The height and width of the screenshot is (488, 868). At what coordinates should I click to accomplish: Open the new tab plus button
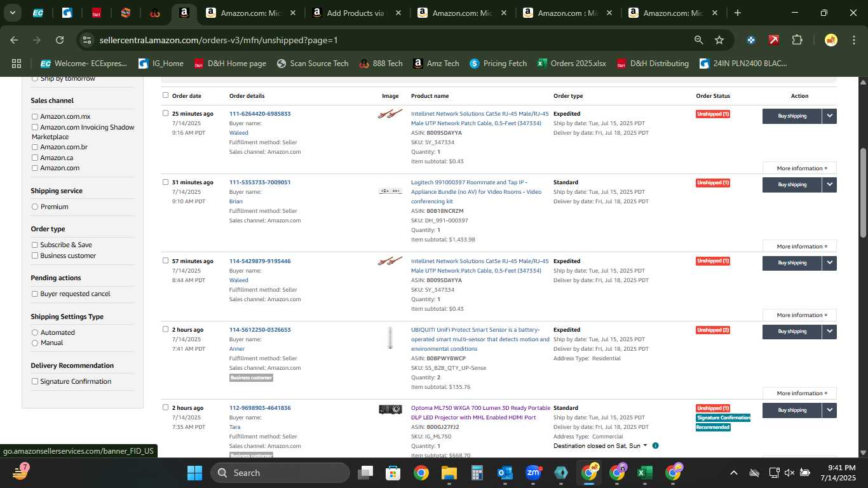point(737,13)
